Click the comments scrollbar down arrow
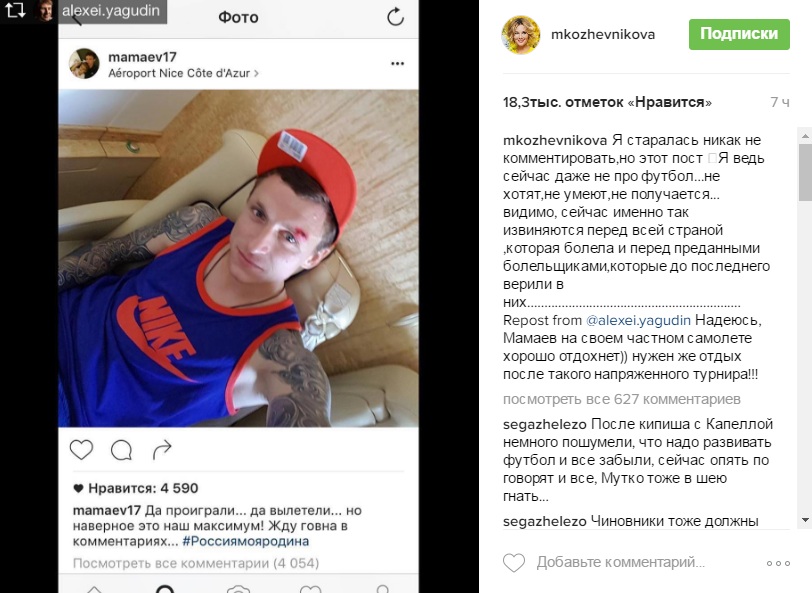This screenshot has height=593, width=812. 805,519
